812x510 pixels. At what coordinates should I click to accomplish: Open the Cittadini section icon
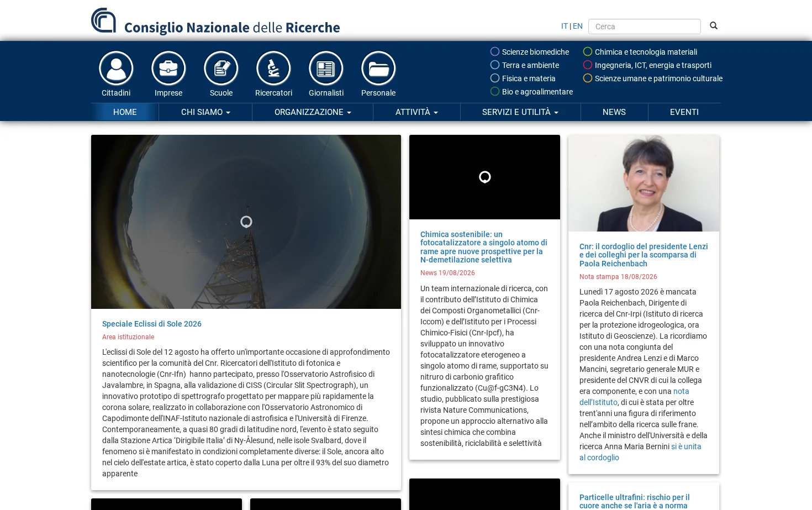116,69
